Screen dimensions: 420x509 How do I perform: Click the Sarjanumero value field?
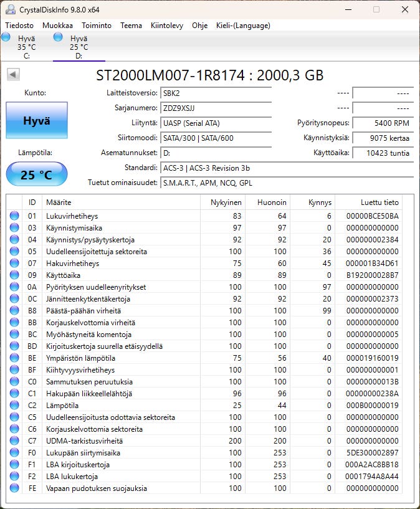[216, 108]
